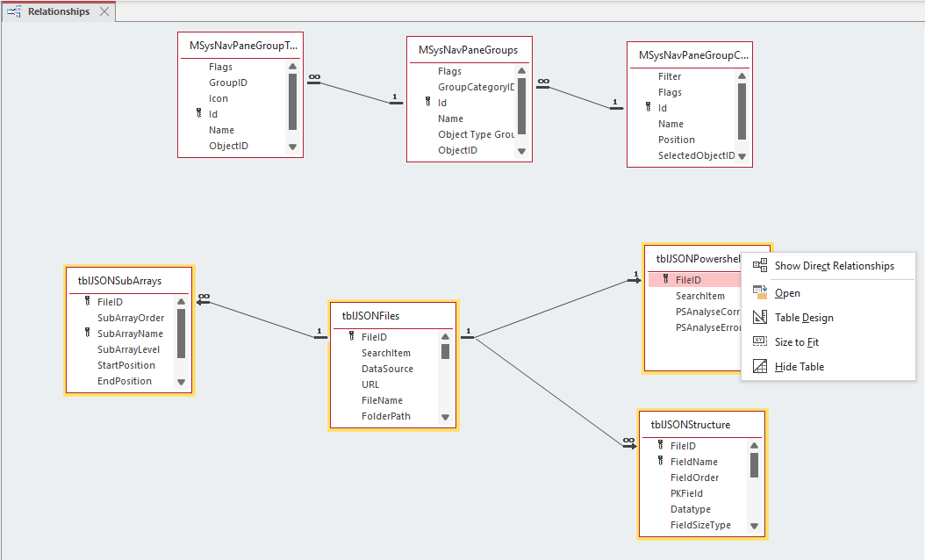Select the GroupID field in MSysNavPaneGroupT table
Viewport: 925px width, 560px height.
[x=227, y=83]
